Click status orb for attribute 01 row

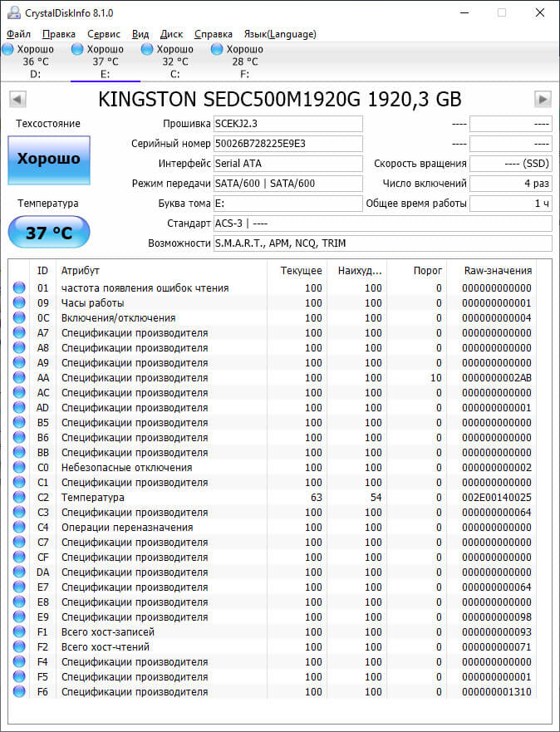pos(19,288)
